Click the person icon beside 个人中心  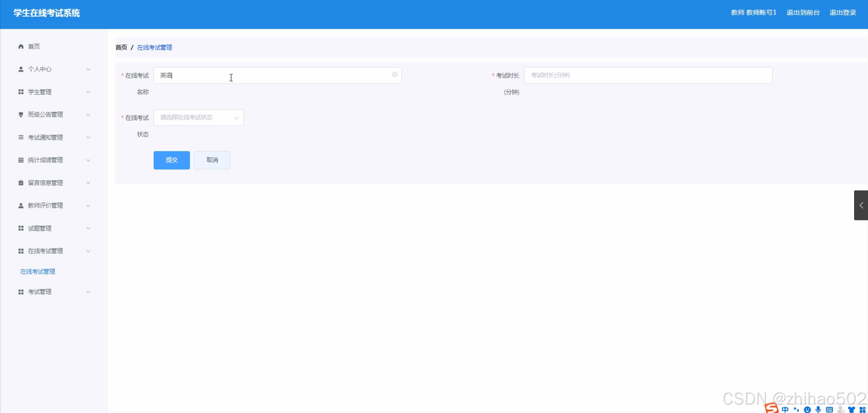(21, 69)
